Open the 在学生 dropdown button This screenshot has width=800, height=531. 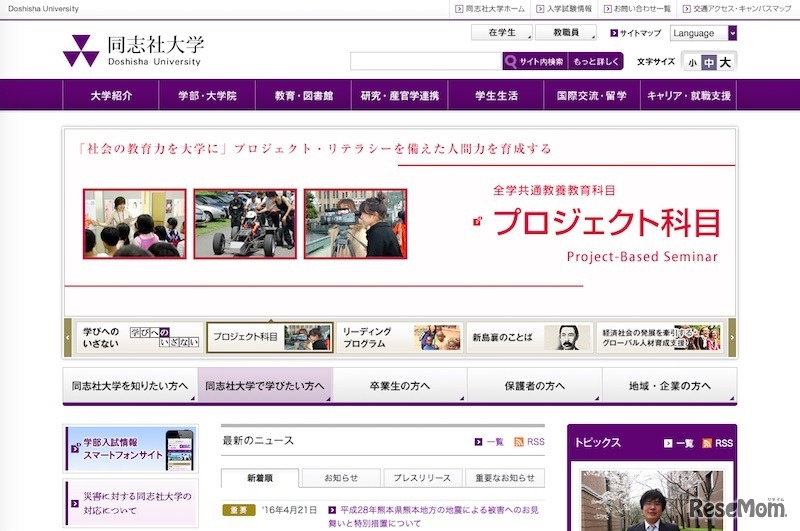click(x=502, y=33)
